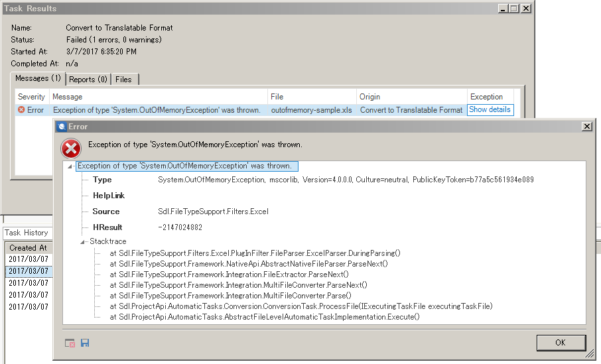Select the MultiFileConverter.Parse() stack line
This screenshot has height=364, width=601.
[x=230, y=296]
